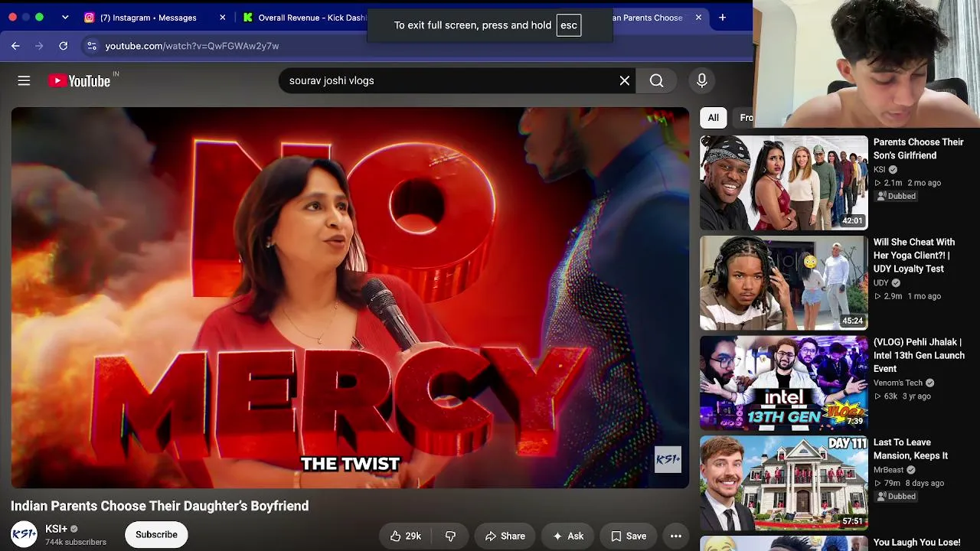
Task: Go forward one page in the browser
Action: click(x=39, y=46)
